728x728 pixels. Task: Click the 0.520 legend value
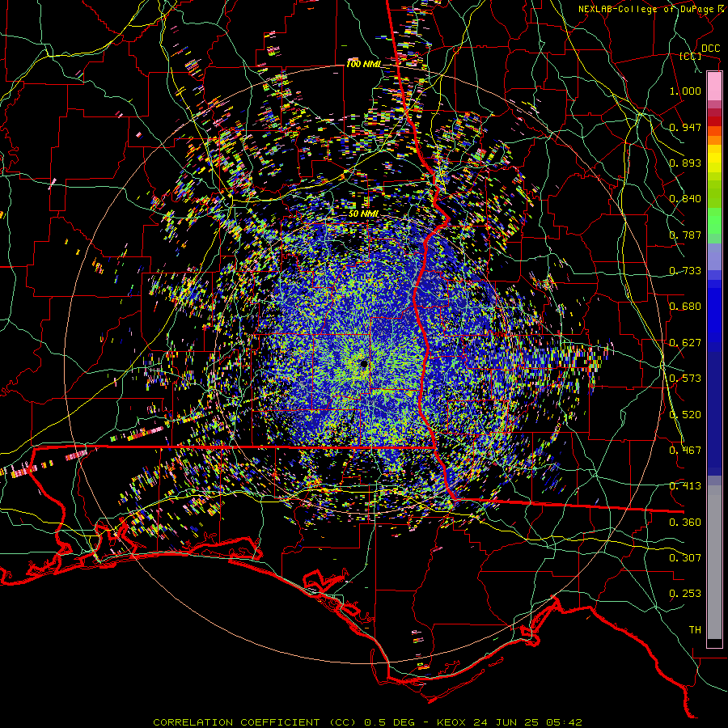685,415
